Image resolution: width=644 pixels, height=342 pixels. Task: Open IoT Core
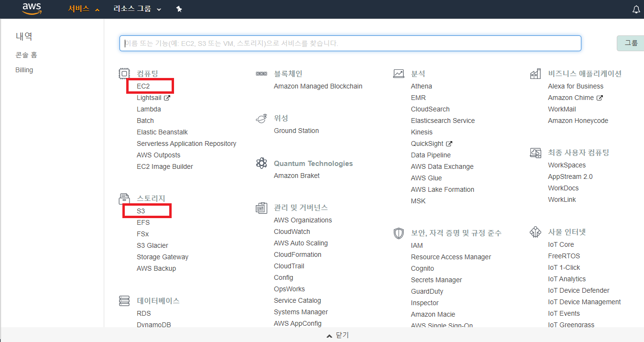[x=561, y=244]
